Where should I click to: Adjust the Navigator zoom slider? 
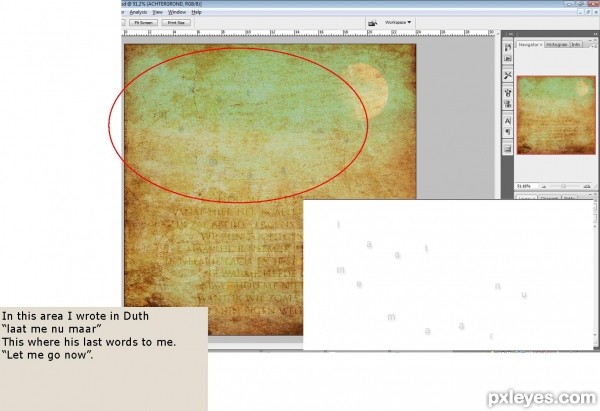coord(564,186)
